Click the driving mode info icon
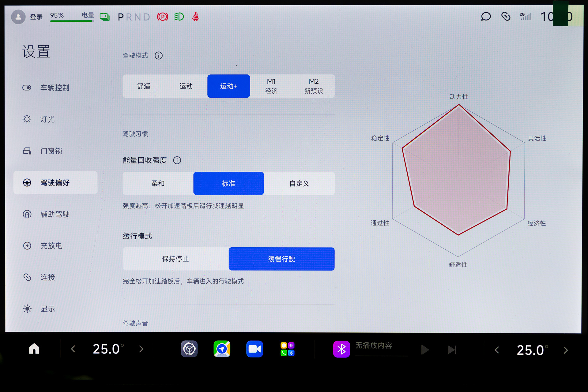588x392 pixels. (159, 56)
